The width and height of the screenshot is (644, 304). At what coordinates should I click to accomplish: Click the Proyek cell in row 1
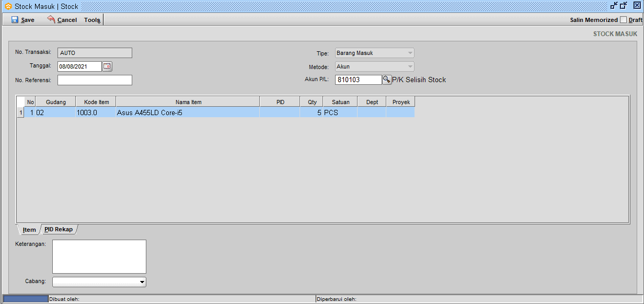[x=401, y=112]
